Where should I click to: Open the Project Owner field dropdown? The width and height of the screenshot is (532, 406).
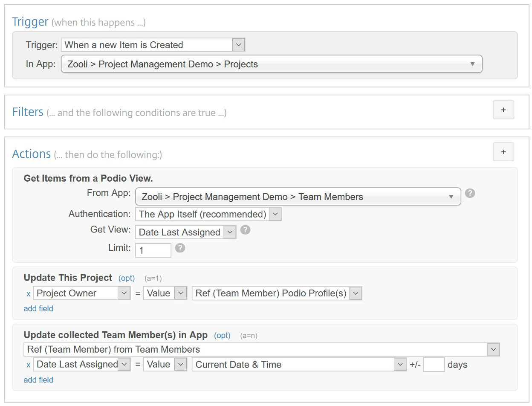pyautogui.click(x=82, y=293)
